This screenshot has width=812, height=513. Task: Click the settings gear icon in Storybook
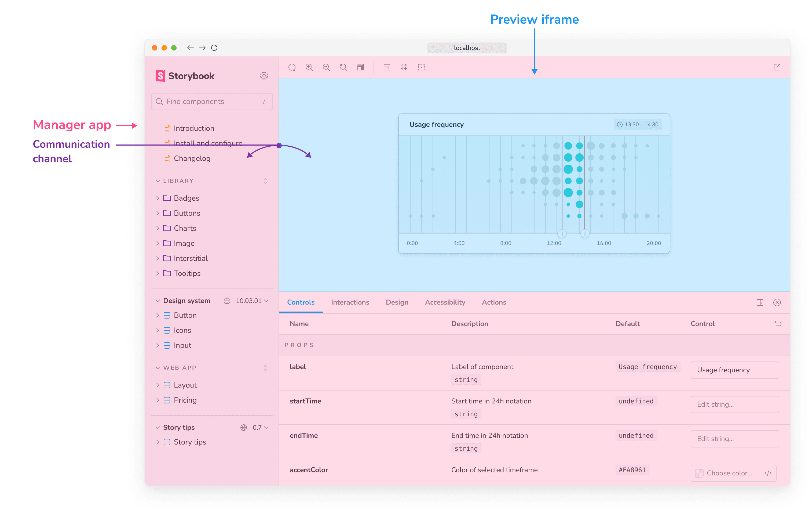264,76
